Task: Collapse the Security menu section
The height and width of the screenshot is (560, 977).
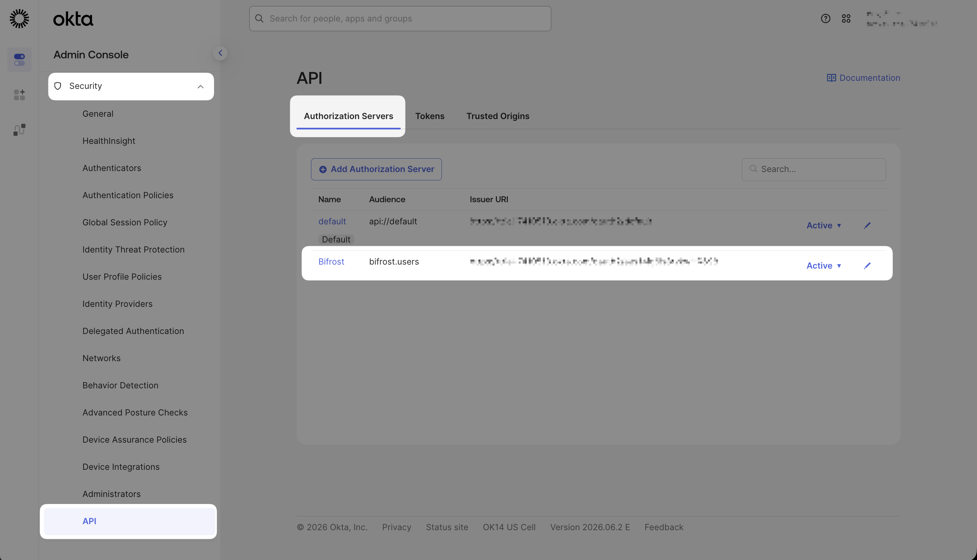Action: click(x=201, y=87)
